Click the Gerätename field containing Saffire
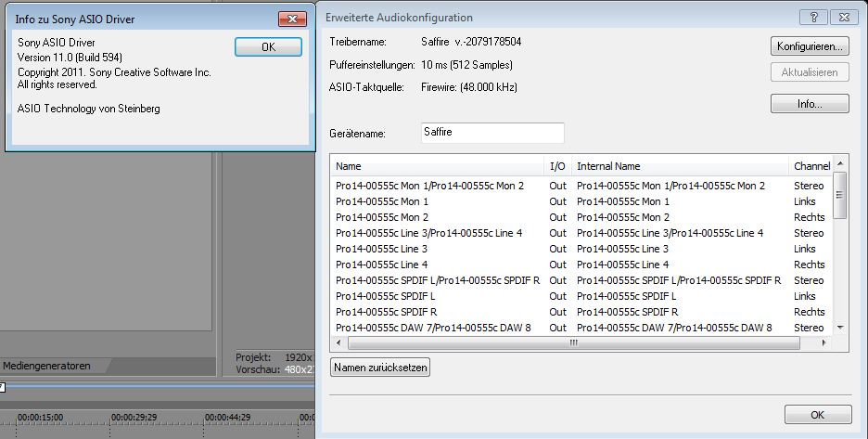Viewport: 868px width, 439px height. tap(492, 133)
